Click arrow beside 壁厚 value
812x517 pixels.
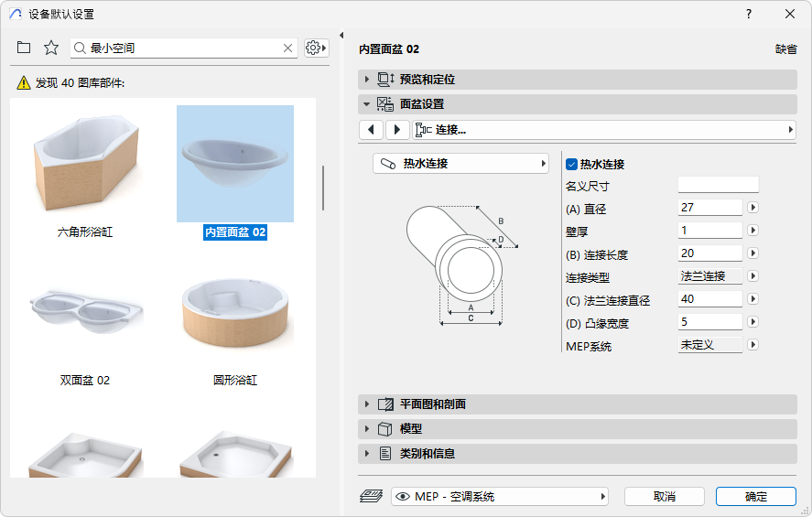[753, 230]
